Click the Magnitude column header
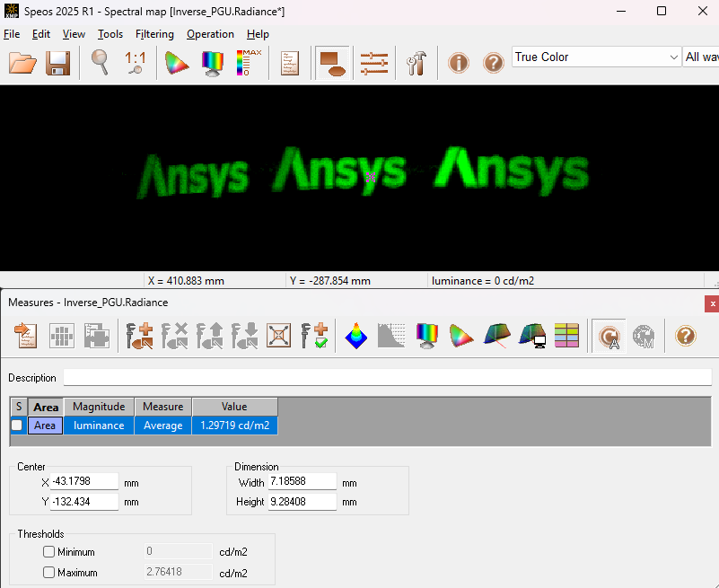Image resolution: width=719 pixels, height=588 pixels. pyautogui.click(x=99, y=407)
